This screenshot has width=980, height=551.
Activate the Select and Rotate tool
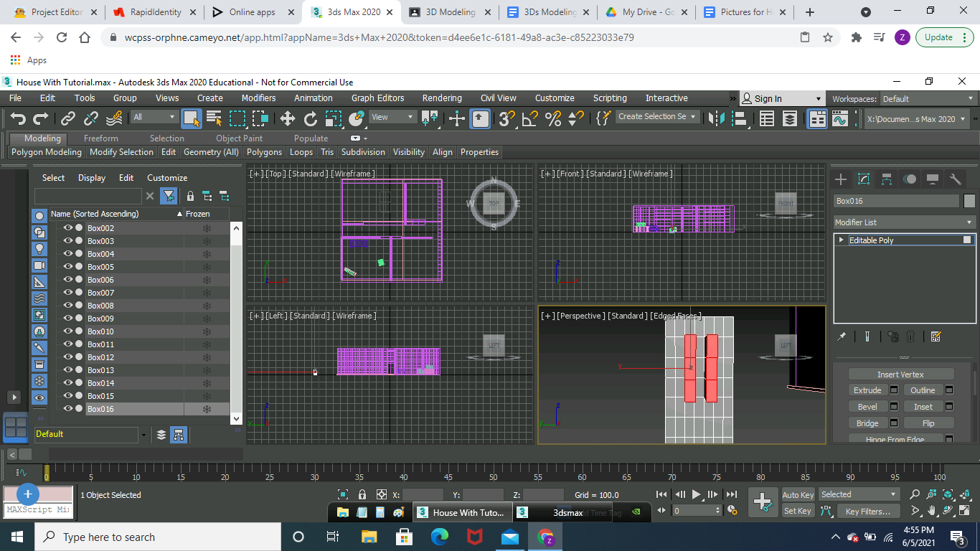[x=311, y=118]
